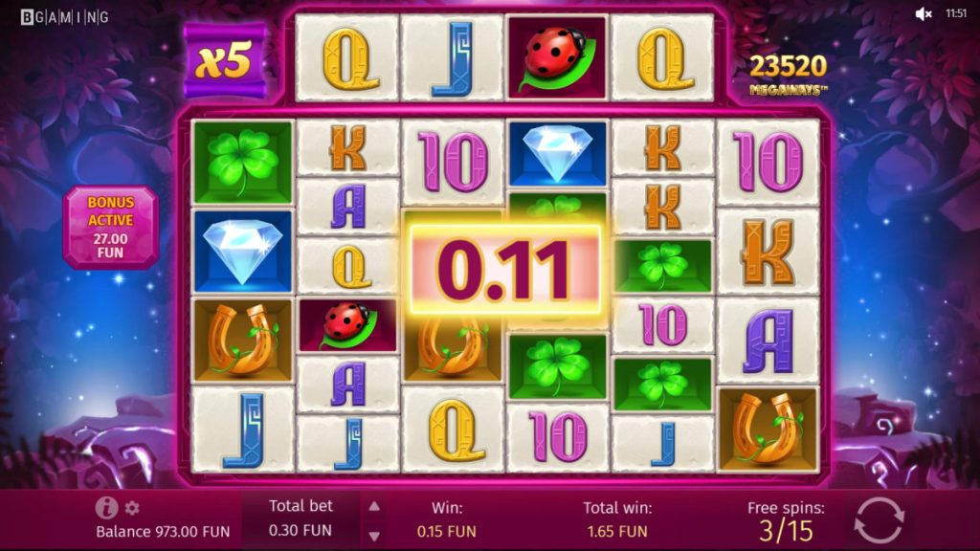The image size is (980, 551).
Task: Click the BGaming logo
Action: click(x=64, y=17)
